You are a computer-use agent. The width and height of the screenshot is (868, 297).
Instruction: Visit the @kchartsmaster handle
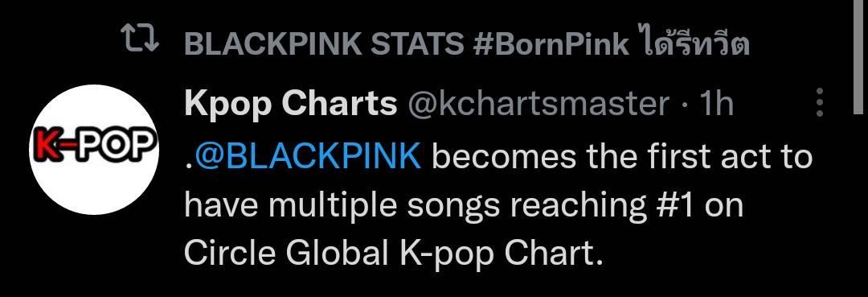[x=538, y=103]
